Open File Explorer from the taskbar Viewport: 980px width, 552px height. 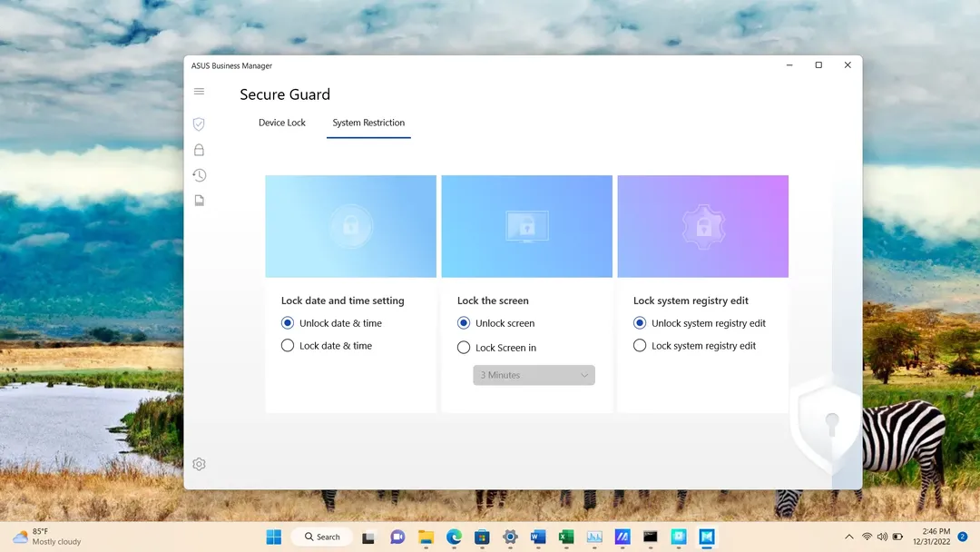[426, 537]
